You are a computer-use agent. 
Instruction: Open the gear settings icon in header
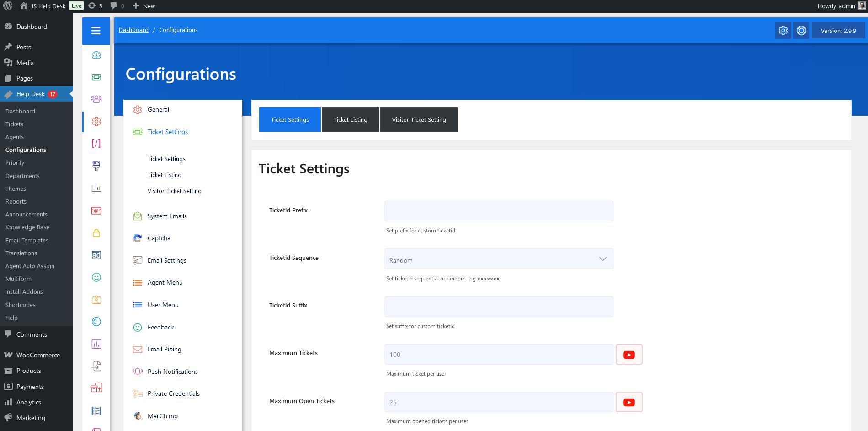[783, 31]
